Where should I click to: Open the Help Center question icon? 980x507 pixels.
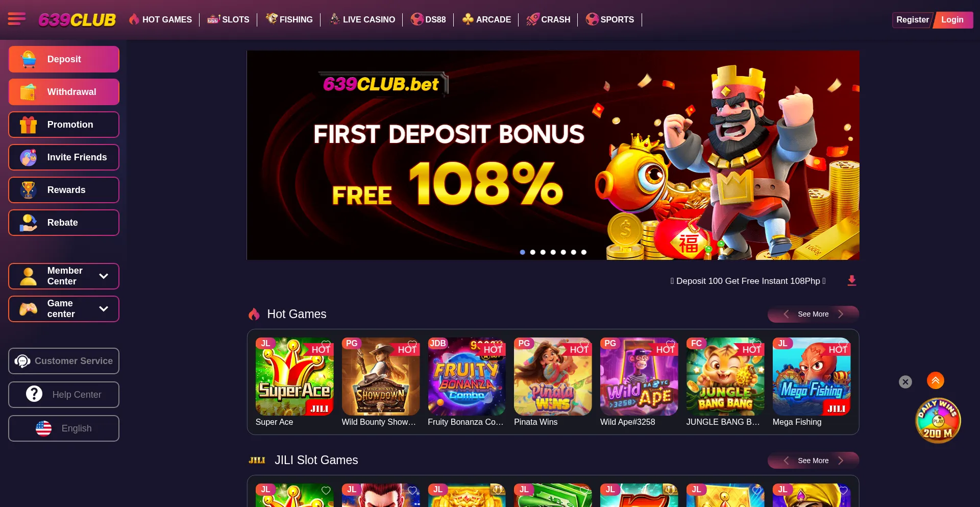34,394
